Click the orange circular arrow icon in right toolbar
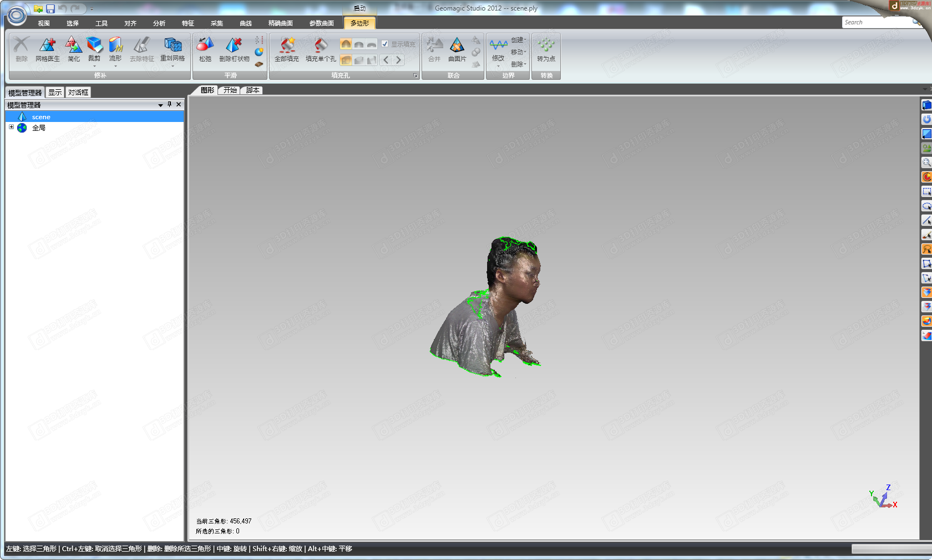 (x=926, y=177)
